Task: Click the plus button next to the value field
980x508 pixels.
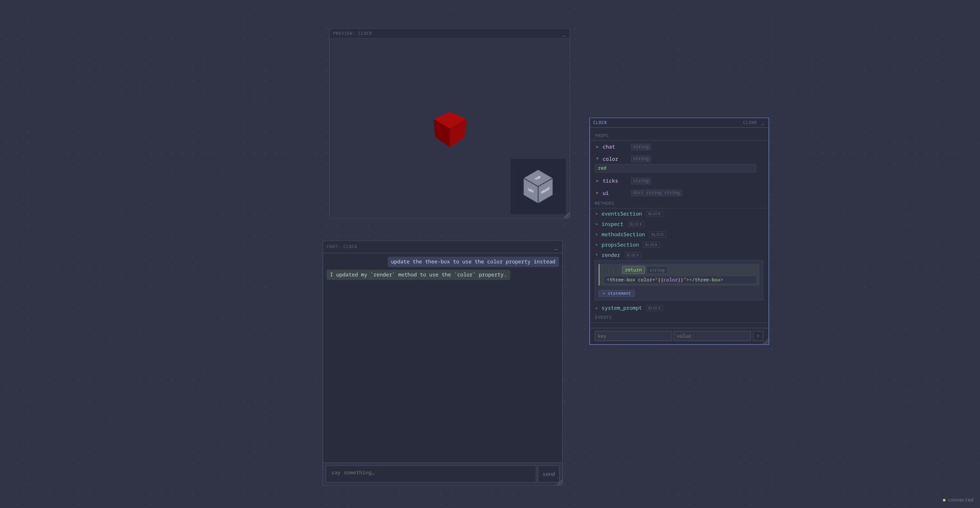Action: coord(758,336)
